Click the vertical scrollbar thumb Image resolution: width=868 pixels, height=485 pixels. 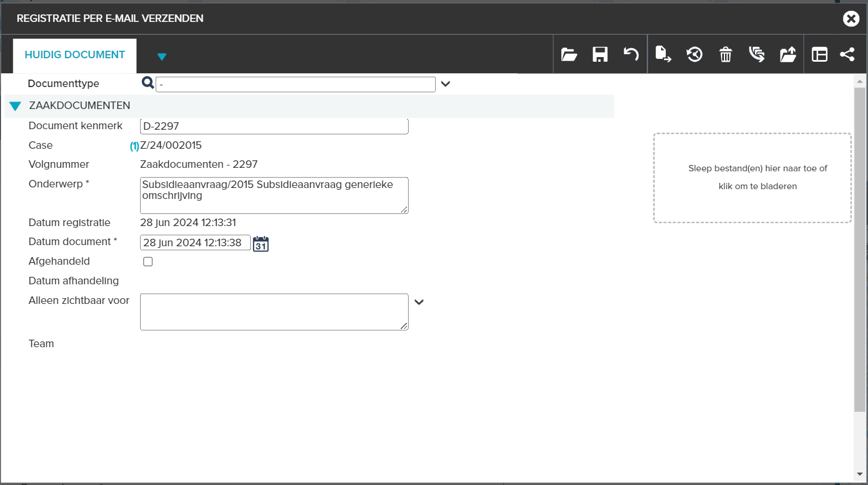click(860, 249)
